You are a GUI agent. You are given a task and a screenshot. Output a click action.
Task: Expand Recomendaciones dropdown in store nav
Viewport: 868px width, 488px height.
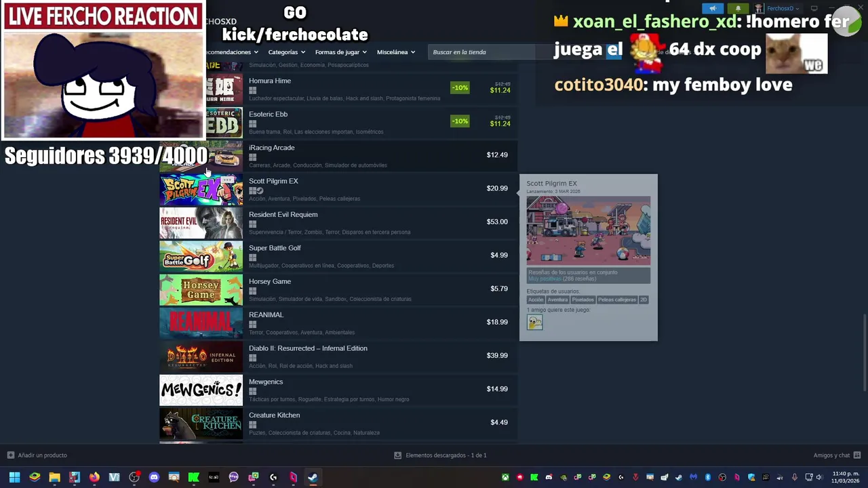(x=231, y=52)
